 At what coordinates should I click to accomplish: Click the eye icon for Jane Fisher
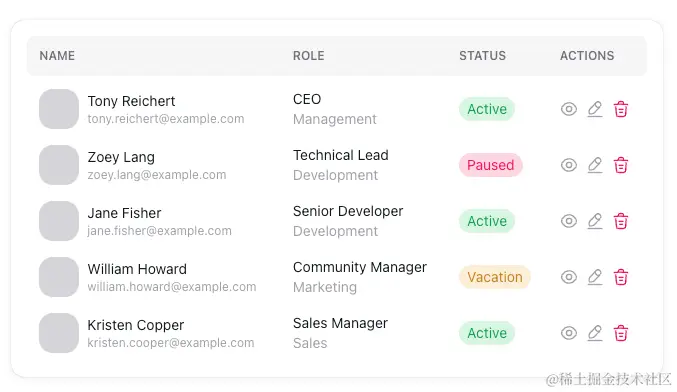[569, 221]
